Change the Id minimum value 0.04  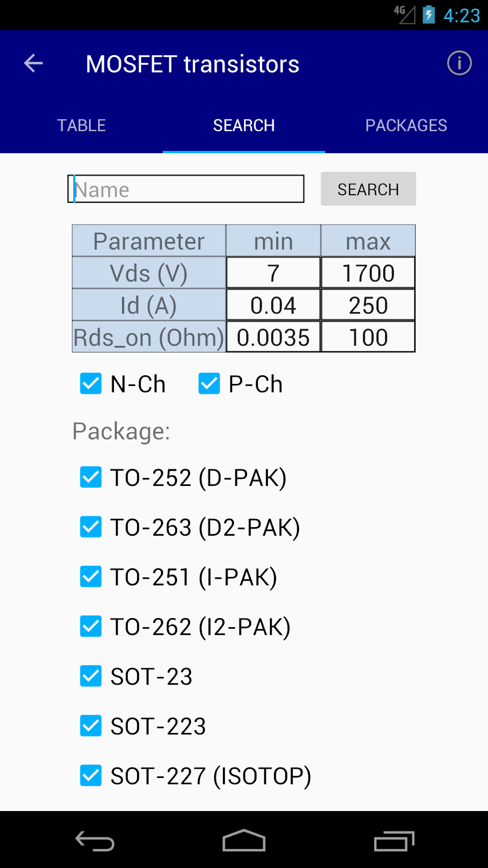273,305
